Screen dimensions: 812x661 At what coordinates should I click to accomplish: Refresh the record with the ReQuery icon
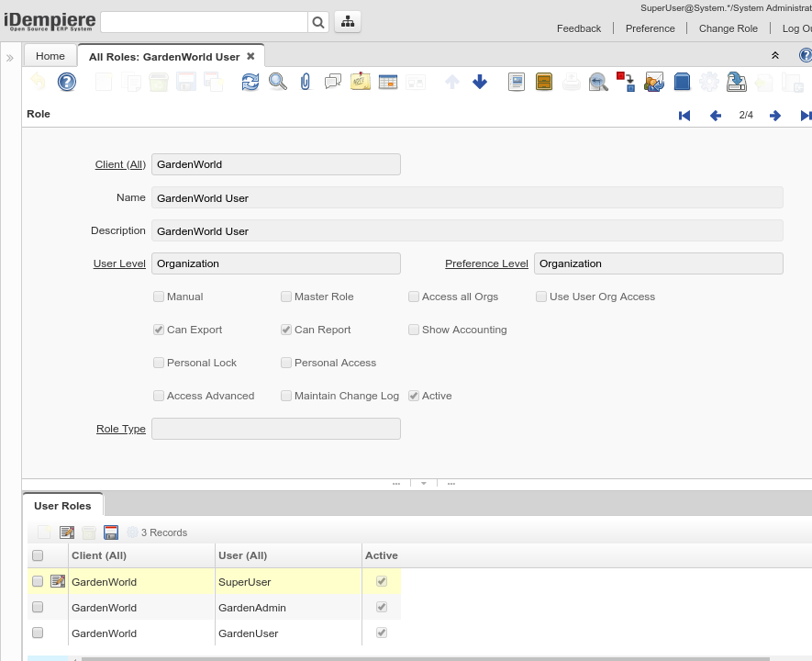click(x=250, y=83)
